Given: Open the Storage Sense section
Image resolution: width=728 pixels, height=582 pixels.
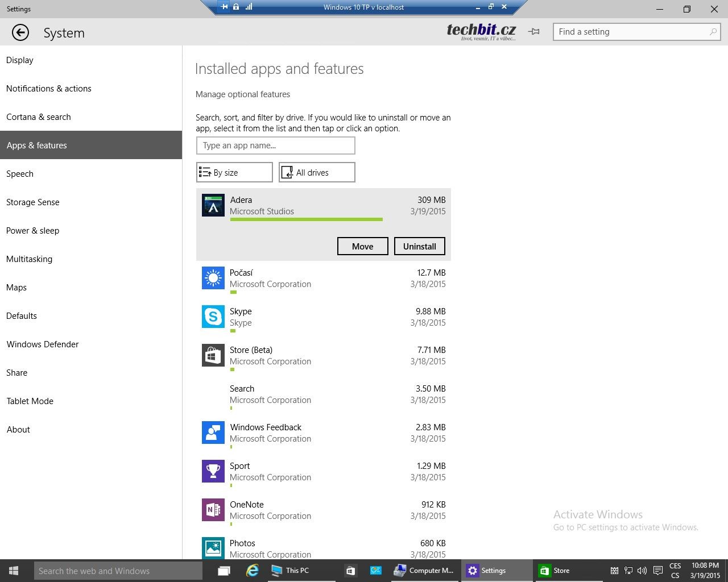Looking at the screenshot, I should coord(33,202).
